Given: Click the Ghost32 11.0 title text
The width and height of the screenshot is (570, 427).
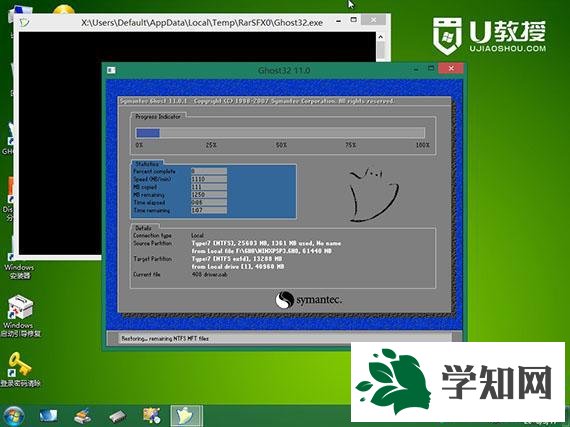Looking at the screenshot, I should coord(284,70).
